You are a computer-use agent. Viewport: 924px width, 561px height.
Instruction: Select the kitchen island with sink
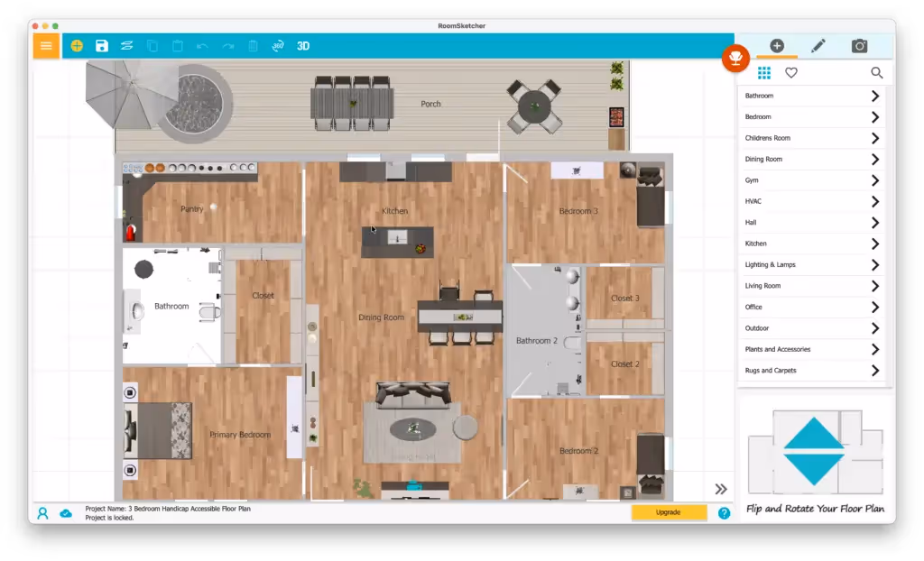[x=397, y=243]
